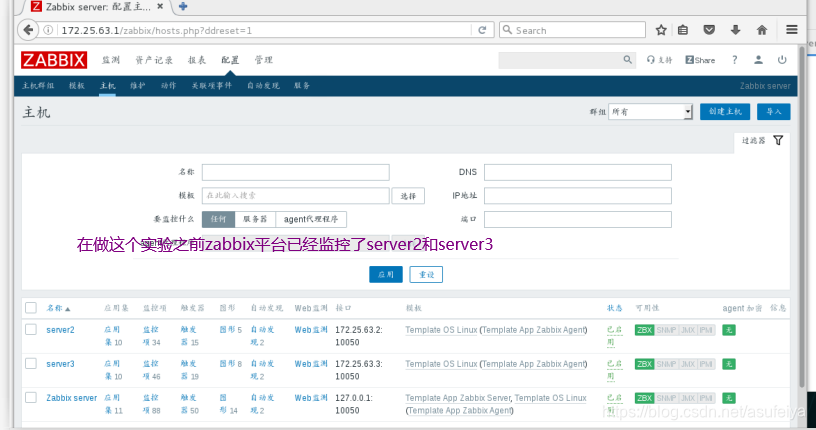Screen dimensions: 816x430
Task: Bookmark this page with the star icon
Action: pos(661,30)
